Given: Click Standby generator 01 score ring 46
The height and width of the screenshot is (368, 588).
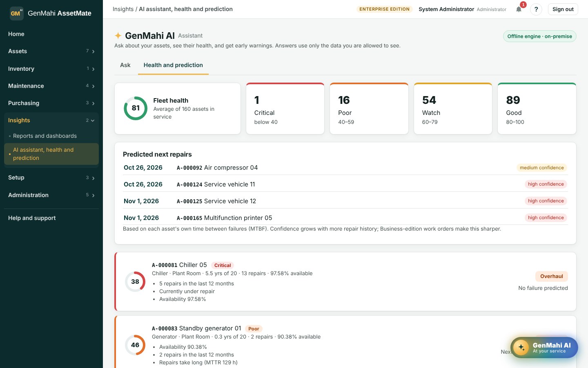Looking at the screenshot, I should point(135,345).
